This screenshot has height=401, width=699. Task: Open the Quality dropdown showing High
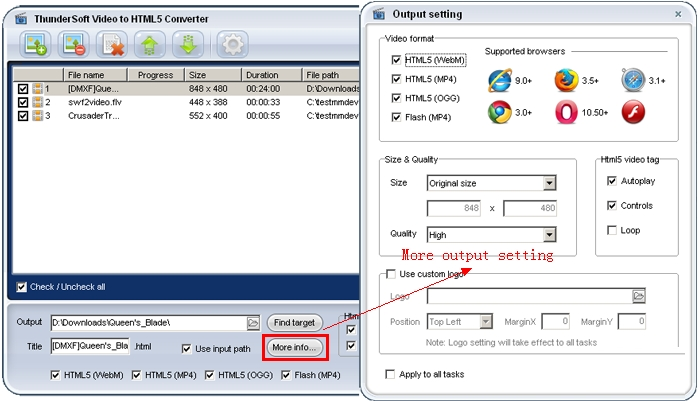(549, 235)
